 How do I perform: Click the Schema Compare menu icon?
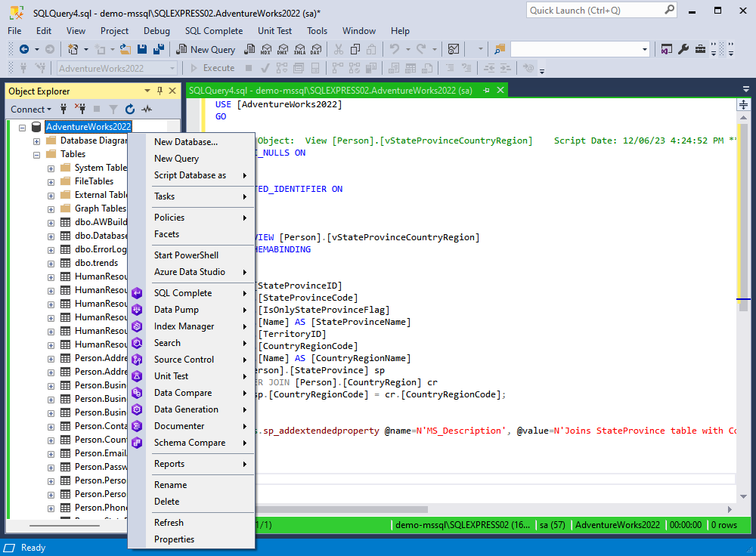(x=137, y=443)
